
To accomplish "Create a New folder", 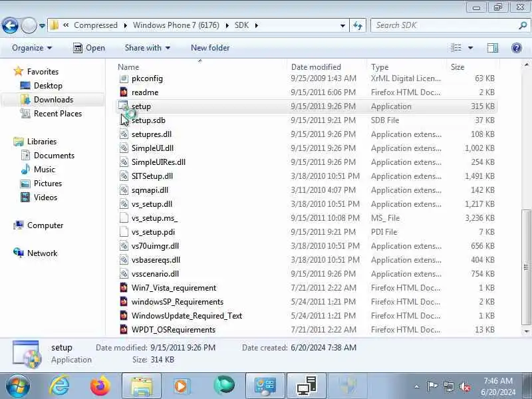I will 210,48.
